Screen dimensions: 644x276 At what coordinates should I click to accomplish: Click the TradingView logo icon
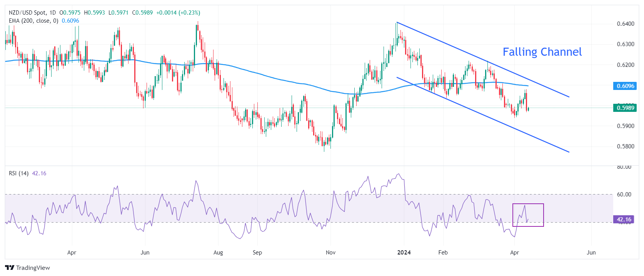(x=10, y=268)
